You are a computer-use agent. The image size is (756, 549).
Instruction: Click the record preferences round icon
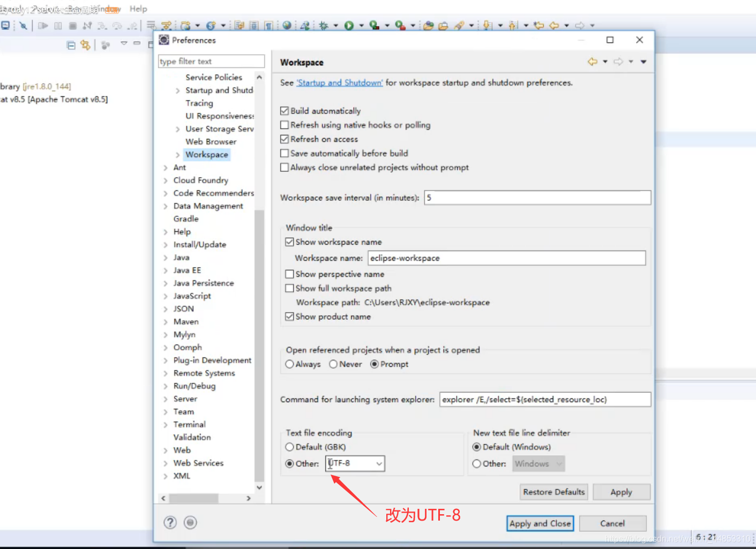(x=190, y=522)
